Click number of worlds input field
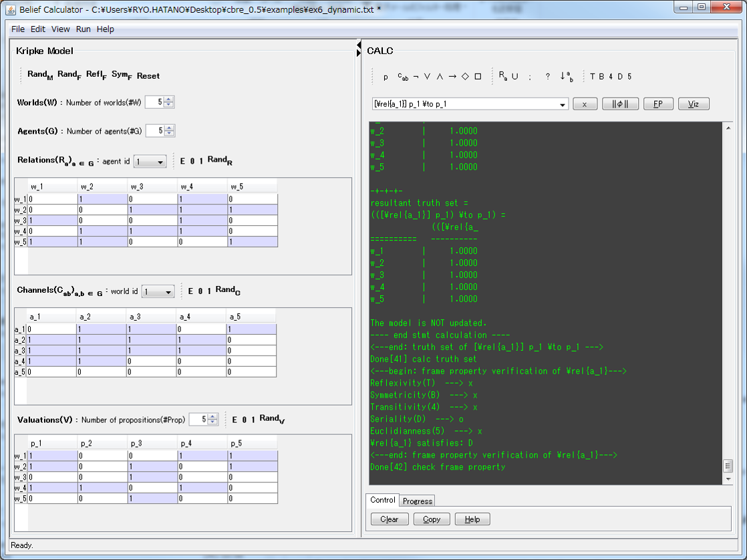The width and height of the screenshot is (747, 560). point(154,102)
